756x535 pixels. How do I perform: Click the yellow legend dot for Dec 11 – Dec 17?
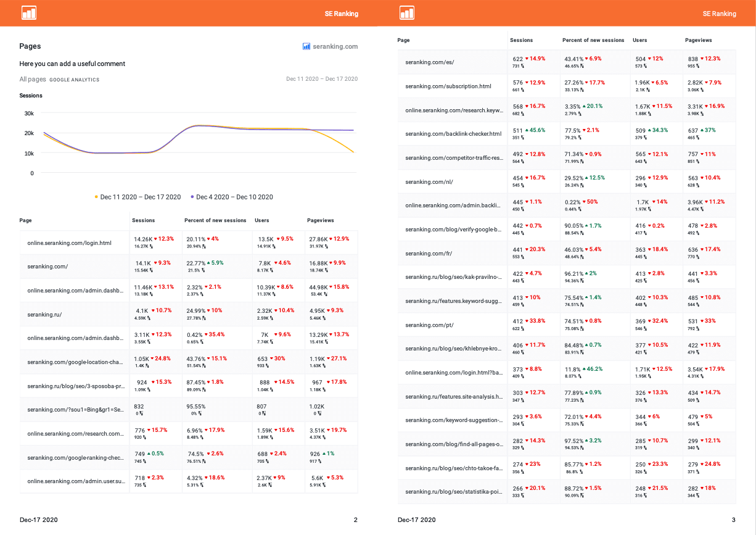tap(96, 197)
